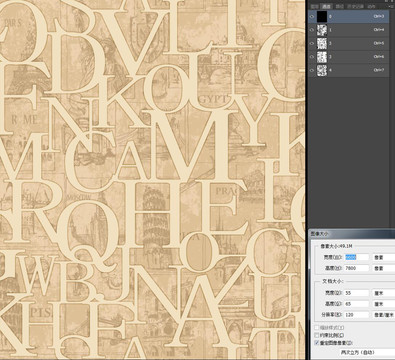Hide channel 4 using its eye icon
Image resolution: width=395 pixels, height=360 pixels.
coord(312,70)
